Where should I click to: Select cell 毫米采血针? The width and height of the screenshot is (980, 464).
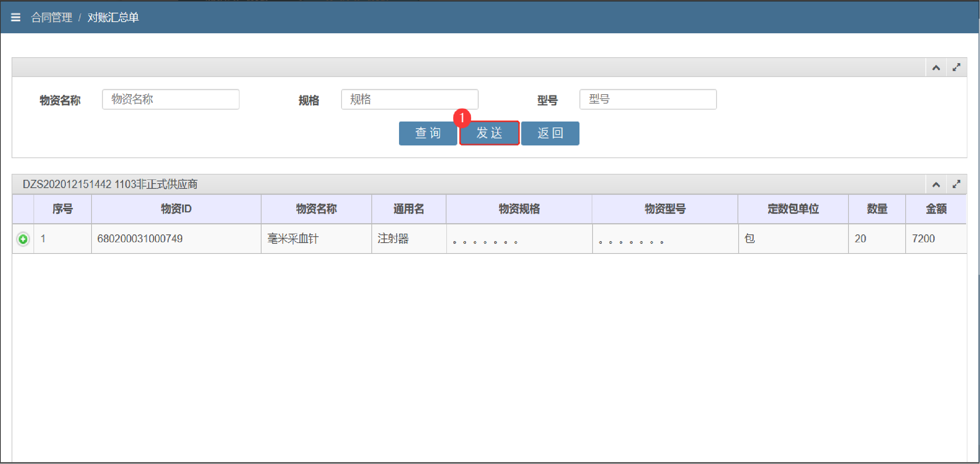tap(316, 239)
